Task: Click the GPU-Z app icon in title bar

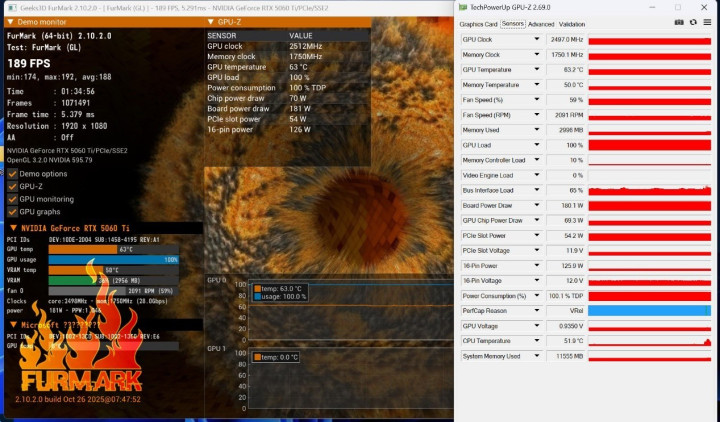Action: [463, 7]
